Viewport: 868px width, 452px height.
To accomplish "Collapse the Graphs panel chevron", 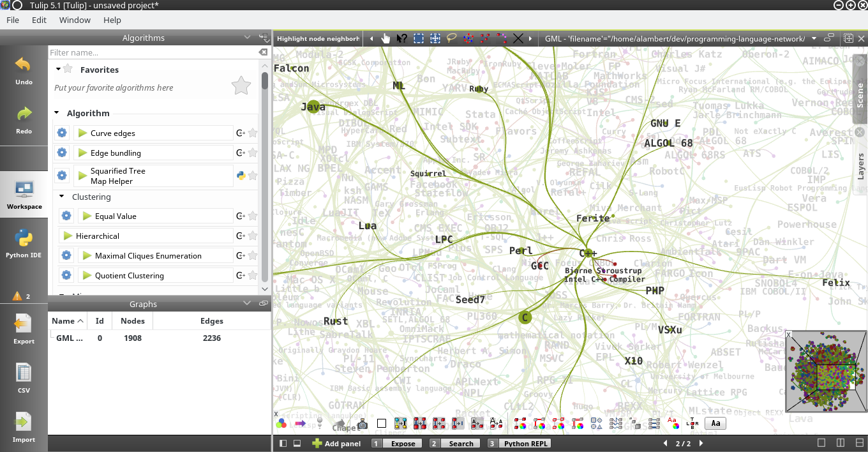I will click(247, 303).
